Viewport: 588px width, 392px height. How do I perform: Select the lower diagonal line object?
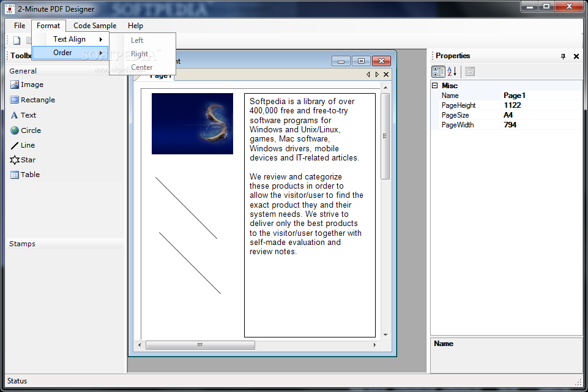(x=190, y=263)
